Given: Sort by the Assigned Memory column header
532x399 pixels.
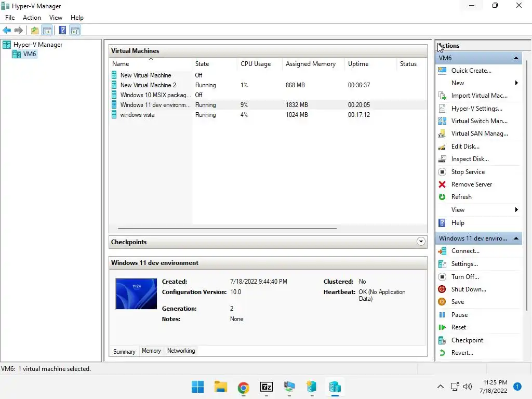Looking at the screenshot, I should pyautogui.click(x=313, y=64).
